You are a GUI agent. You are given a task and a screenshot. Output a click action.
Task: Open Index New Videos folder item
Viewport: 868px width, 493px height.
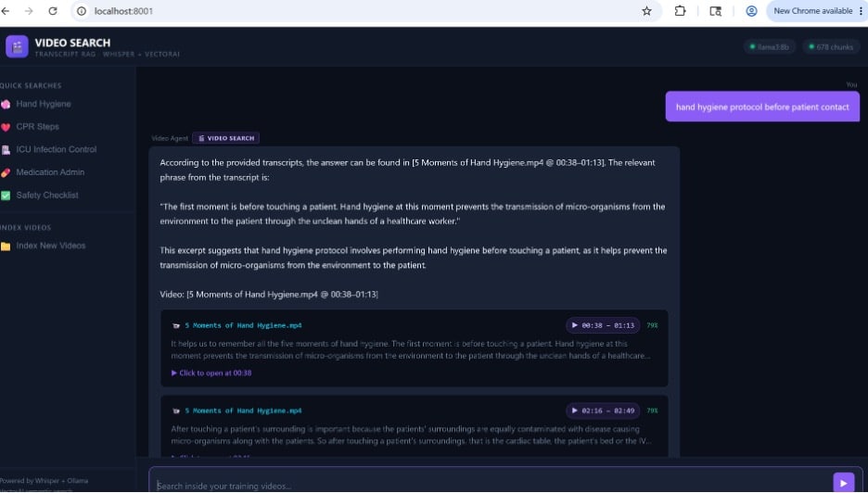(x=44, y=246)
